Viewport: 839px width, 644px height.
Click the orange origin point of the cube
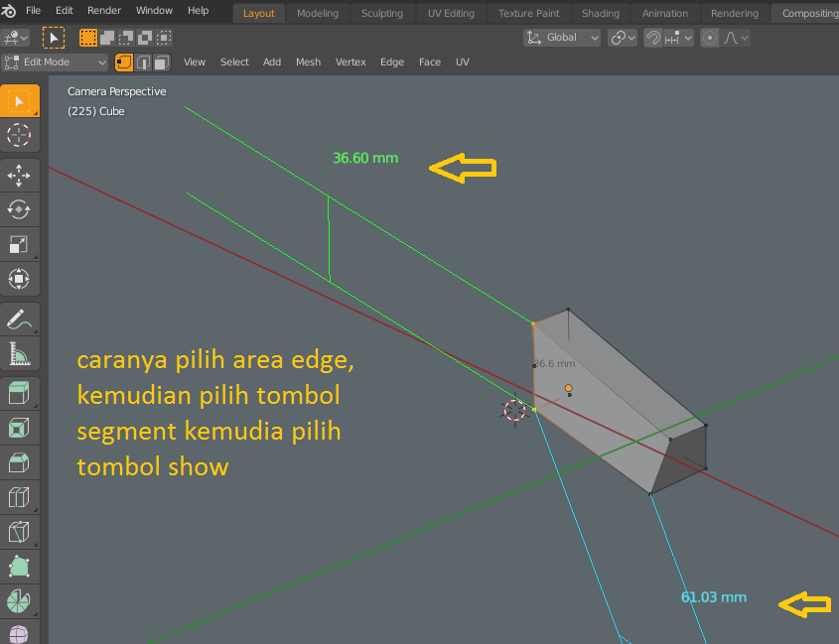(x=569, y=388)
